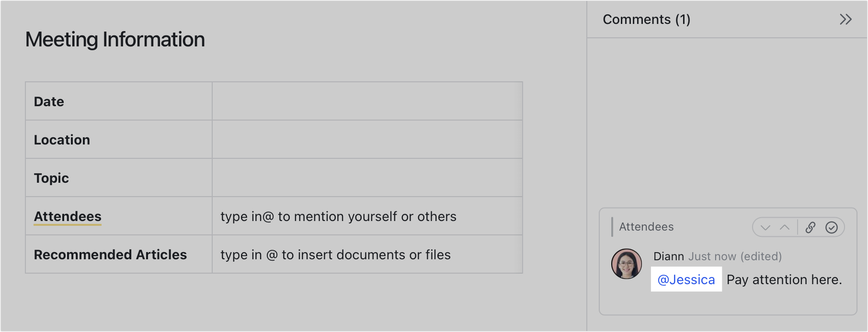The width and height of the screenshot is (868, 332).
Task: Collapse the Comments panel with double-arrow icon
Action: [846, 20]
